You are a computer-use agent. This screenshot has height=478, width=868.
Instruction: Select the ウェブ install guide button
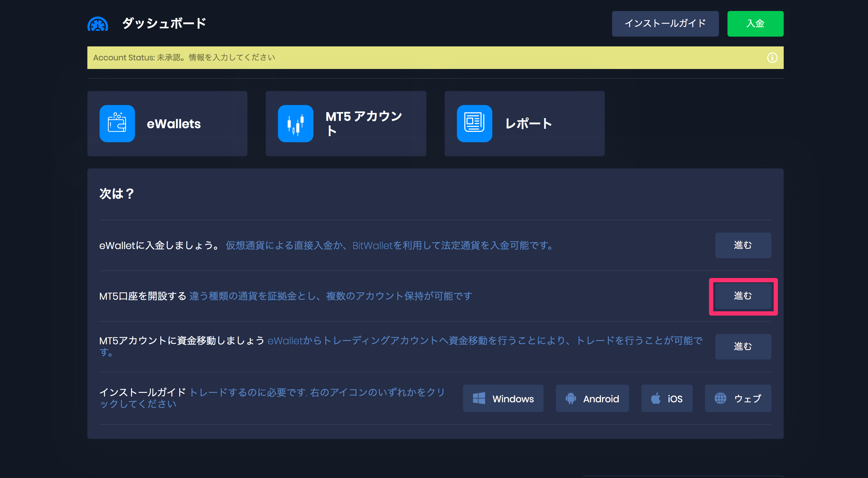[738, 399]
